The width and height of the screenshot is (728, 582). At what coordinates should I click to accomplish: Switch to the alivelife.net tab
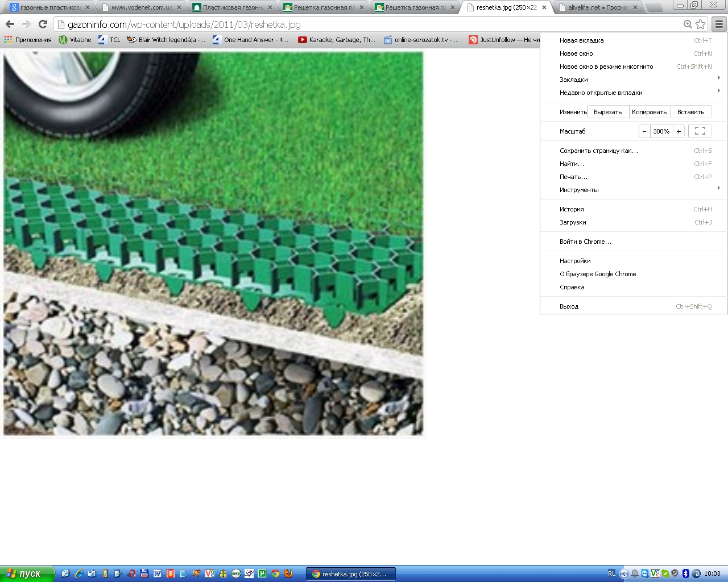tap(598, 7)
